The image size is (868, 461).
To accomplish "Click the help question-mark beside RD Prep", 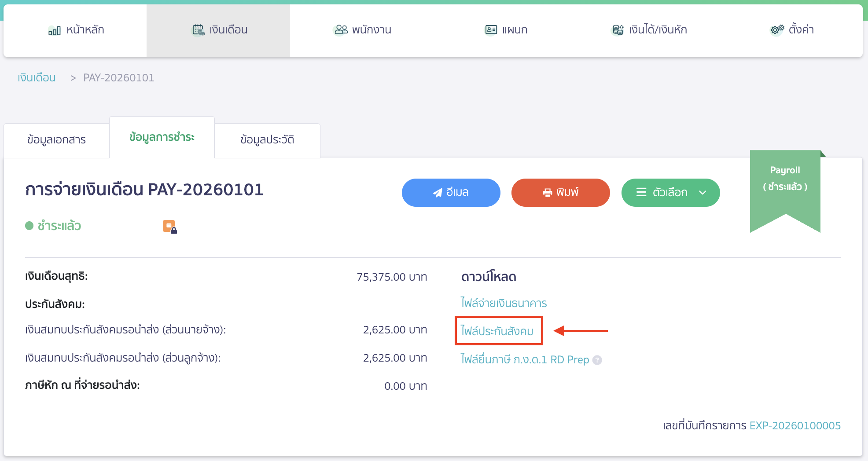I will coord(597,360).
